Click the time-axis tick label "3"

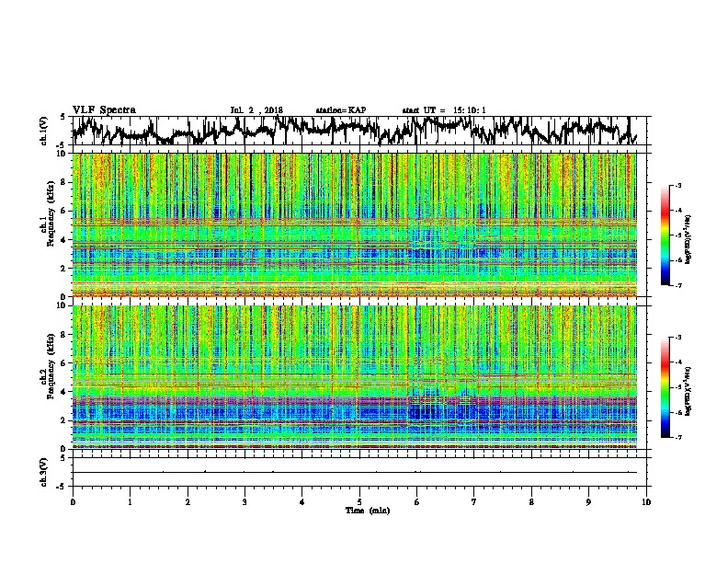click(x=245, y=502)
